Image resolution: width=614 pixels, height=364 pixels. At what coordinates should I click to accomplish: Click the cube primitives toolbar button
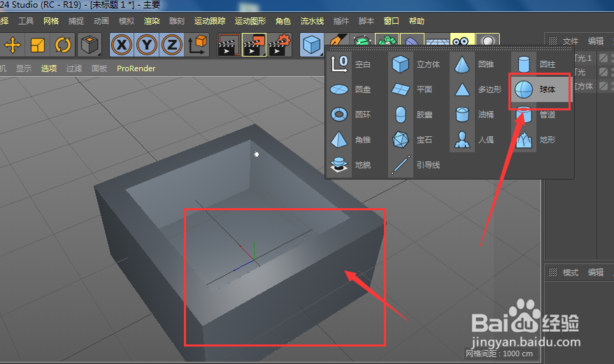coord(312,45)
